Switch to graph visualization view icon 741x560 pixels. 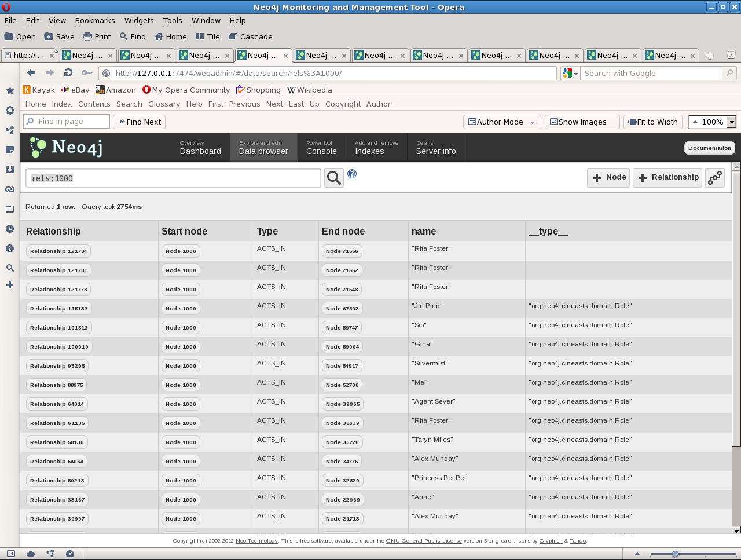[x=715, y=177]
